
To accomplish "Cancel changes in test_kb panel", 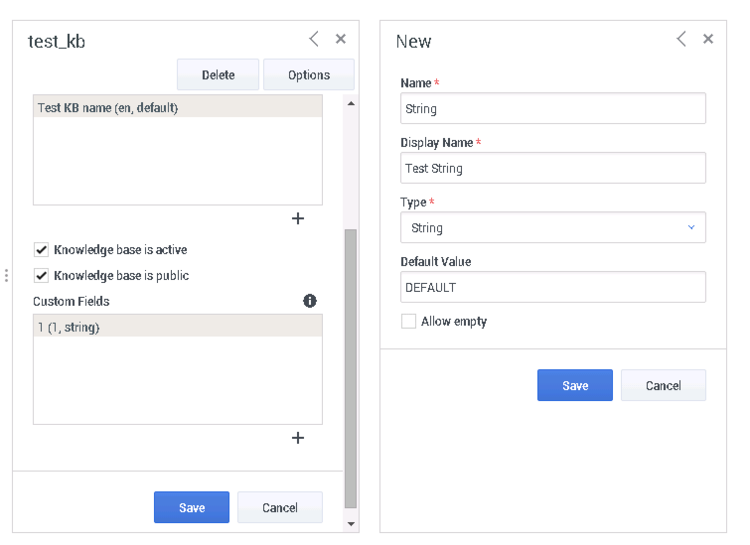I will [280, 507].
